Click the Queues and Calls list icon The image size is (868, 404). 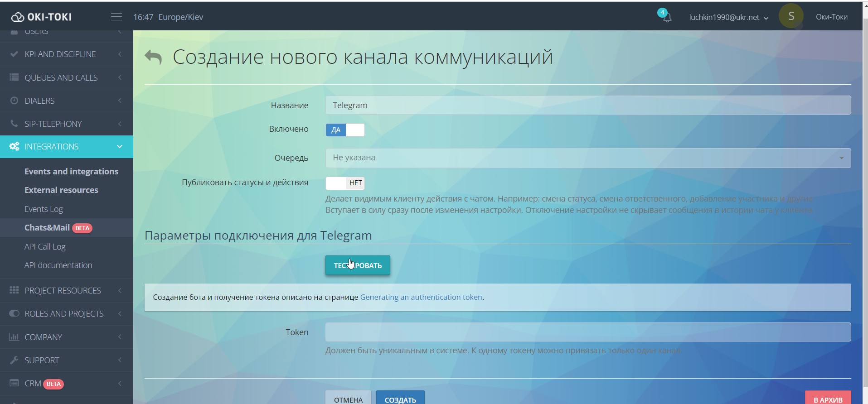tap(15, 77)
